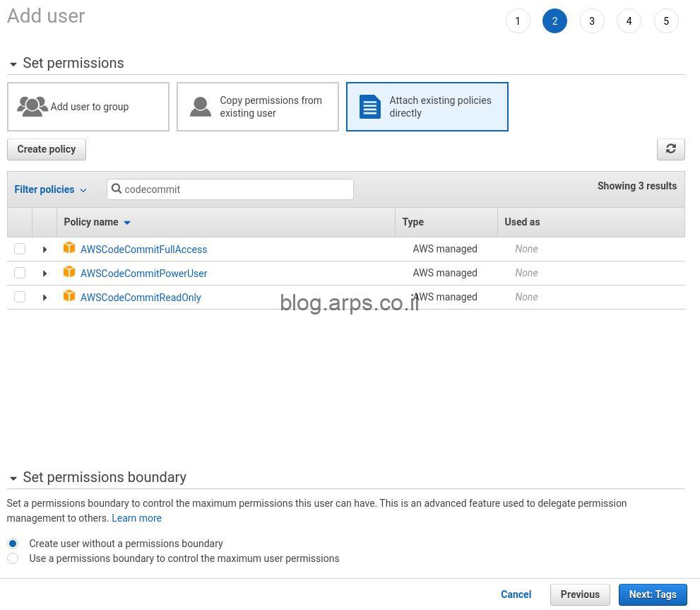Click the orange box icon beside AWSCodeCommitPowerUser
This screenshot has height=610, width=700.
69,271
